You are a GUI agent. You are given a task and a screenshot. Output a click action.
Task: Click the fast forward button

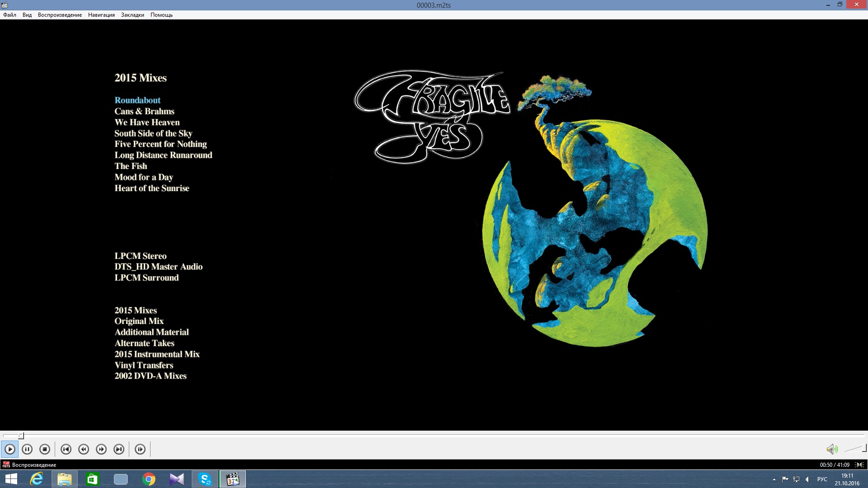point(101,449)
